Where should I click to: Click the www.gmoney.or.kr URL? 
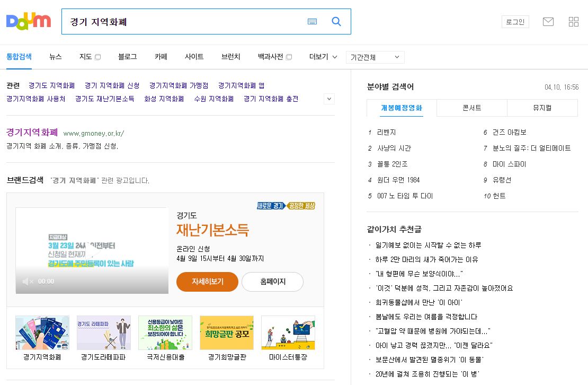pyautogui.click(x=94, y=133)
